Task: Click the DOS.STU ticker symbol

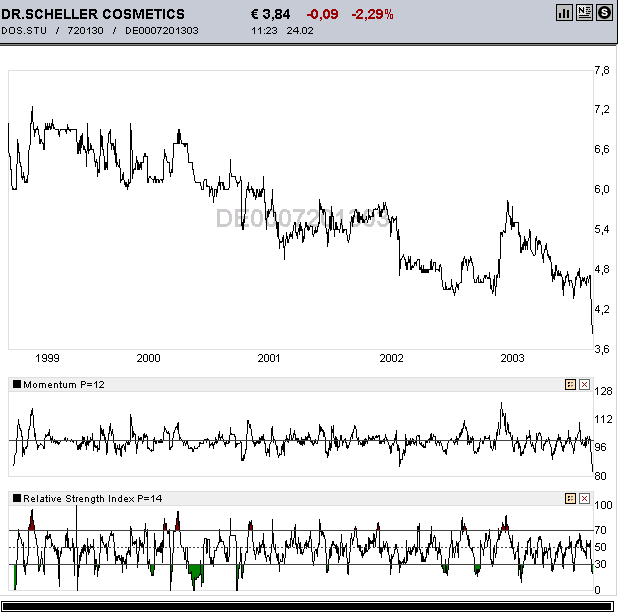Action: pos(24,30)
